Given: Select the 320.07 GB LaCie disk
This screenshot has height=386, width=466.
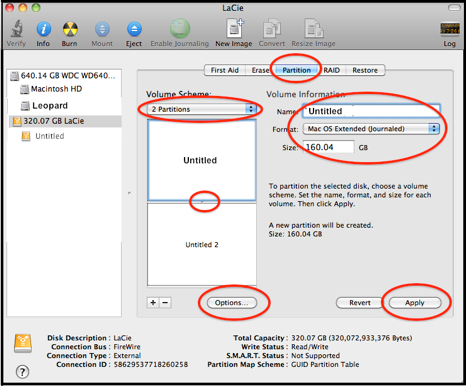Looking at the screenshot, I should click(64, 121).
